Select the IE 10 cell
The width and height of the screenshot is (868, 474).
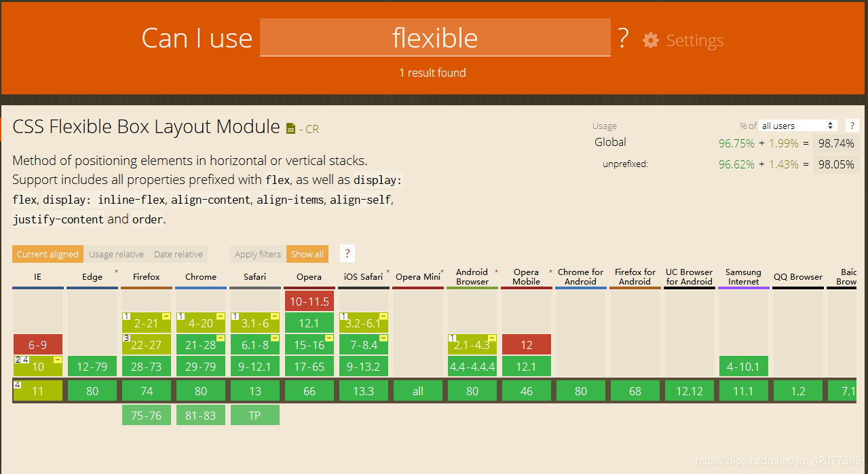[38, 366]
